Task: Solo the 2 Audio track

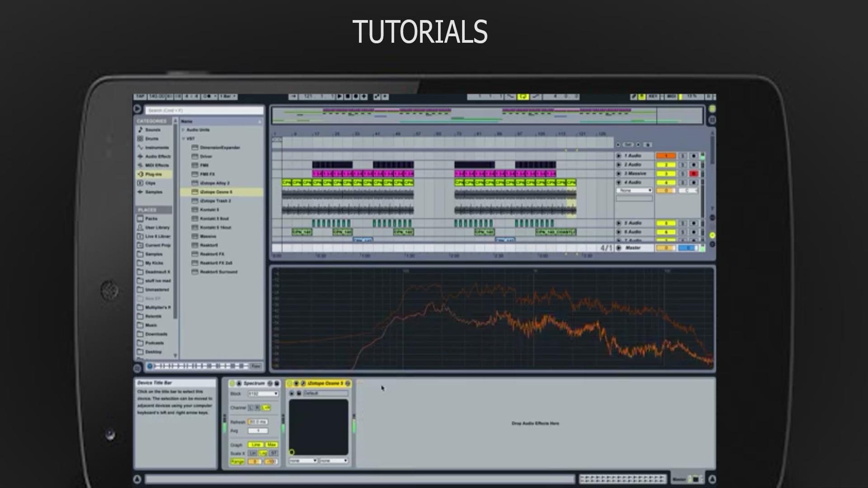Action: 683,165
